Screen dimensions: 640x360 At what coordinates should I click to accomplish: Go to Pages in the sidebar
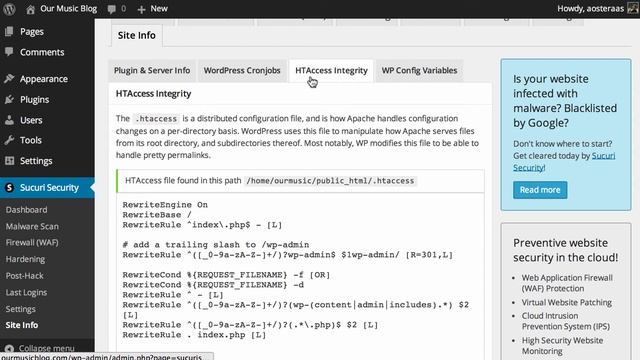click(32, 31)
